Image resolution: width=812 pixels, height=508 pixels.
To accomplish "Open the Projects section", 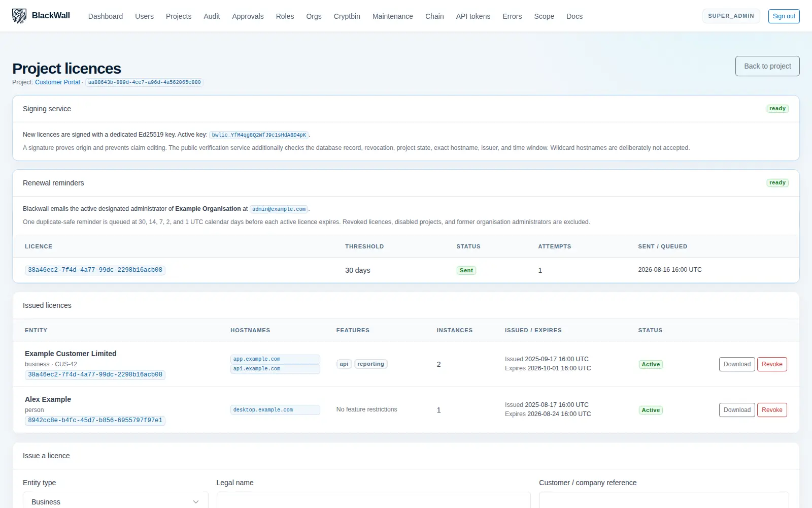I will [x=179, y=16].
